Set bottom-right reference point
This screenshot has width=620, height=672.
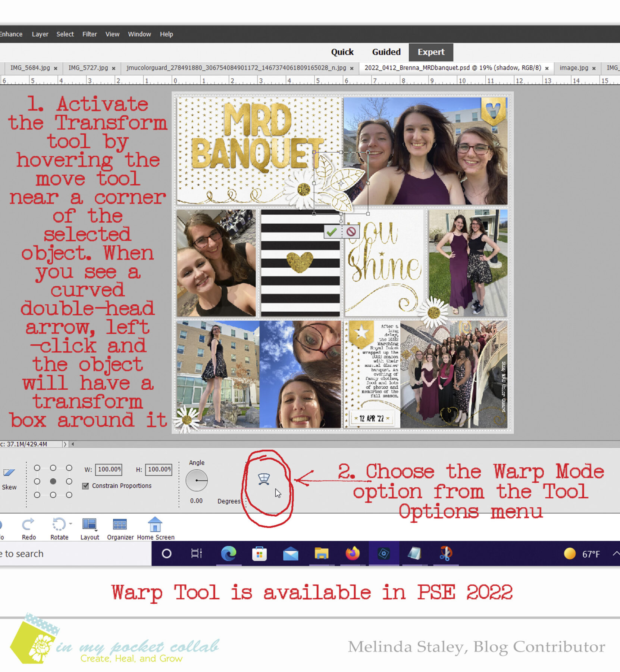click(69, 495)
